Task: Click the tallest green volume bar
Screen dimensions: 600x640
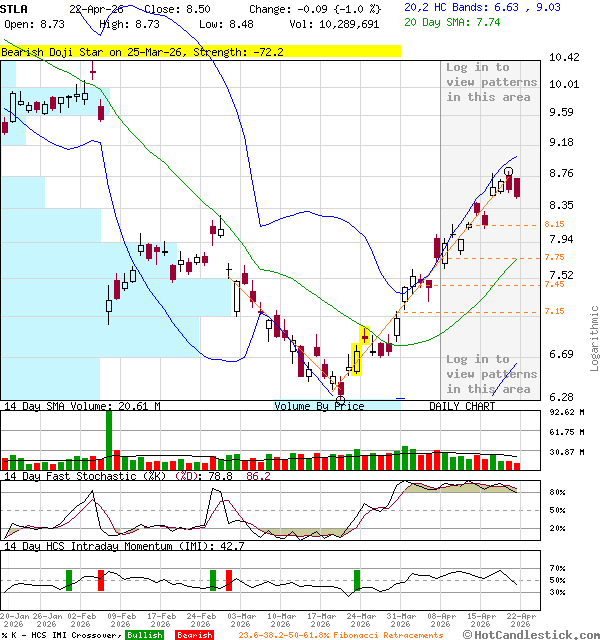Action: pyautogui.click(x=108, y=439)
